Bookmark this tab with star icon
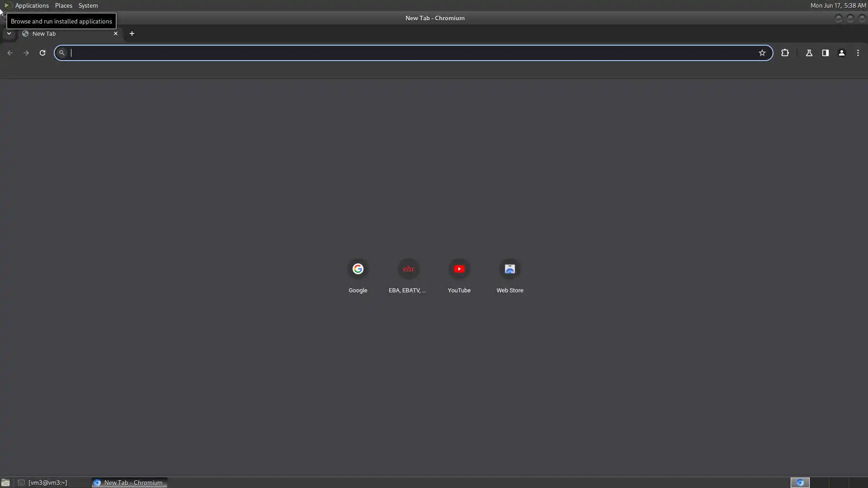Screen dimensions: 868x488 tap(762, 53)
